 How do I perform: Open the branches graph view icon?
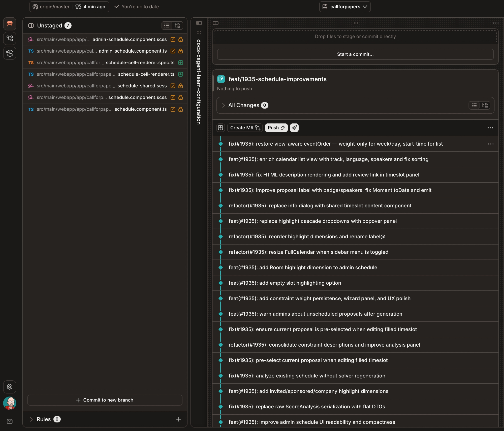point(10,38)
